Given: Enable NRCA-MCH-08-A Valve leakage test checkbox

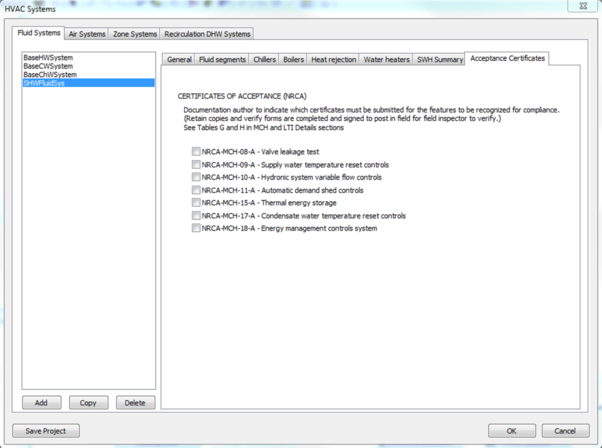Looking at the screenshot, I should coord(197,152).
